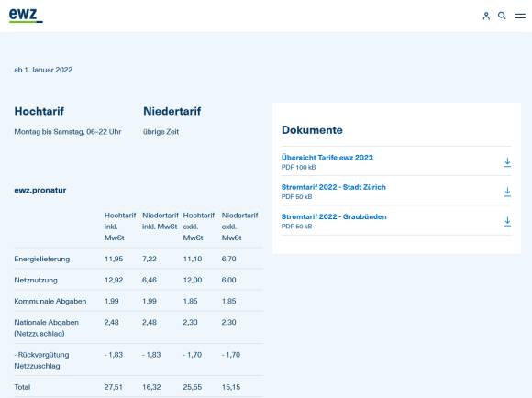Click the Kommunale Abgaben row label
The height and width of the screenshot is (398, 532).
pyautogui.click(x=50, y=301)
